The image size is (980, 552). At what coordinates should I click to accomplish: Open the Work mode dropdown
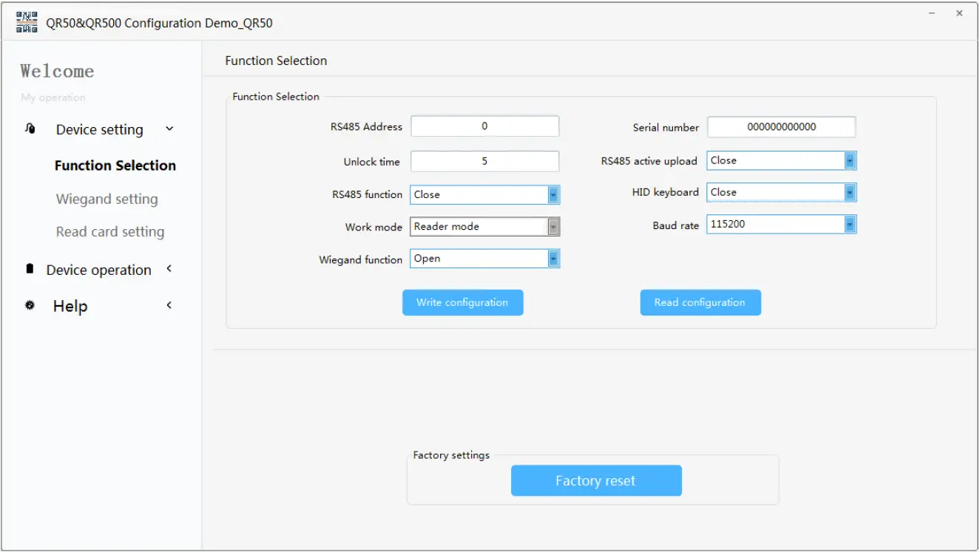485,227
